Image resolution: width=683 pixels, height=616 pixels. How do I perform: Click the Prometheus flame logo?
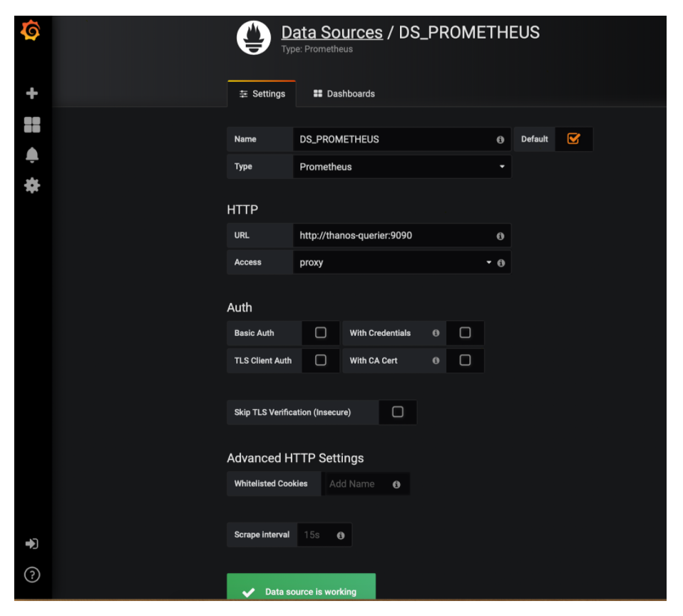click(254, 38)
